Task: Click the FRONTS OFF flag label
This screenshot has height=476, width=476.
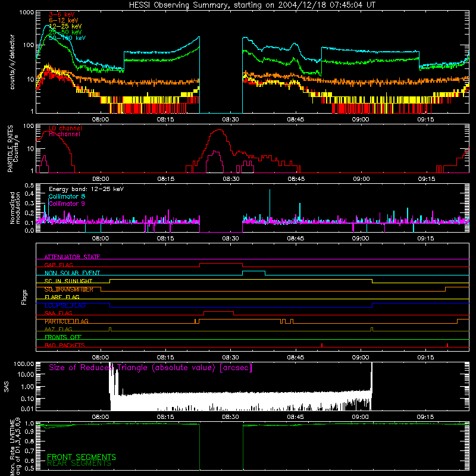Action: pos(63,337)
